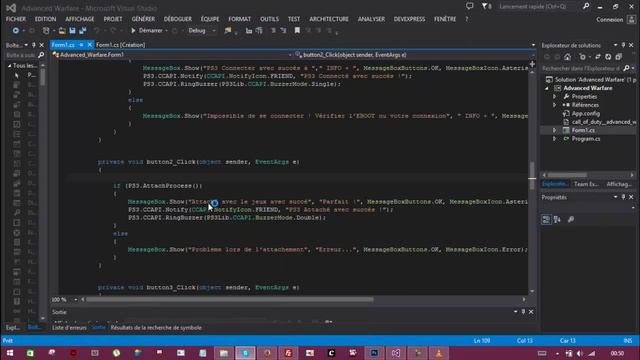Click the Connexion sign-in link
640x360 pixels.
coord(609,20)
